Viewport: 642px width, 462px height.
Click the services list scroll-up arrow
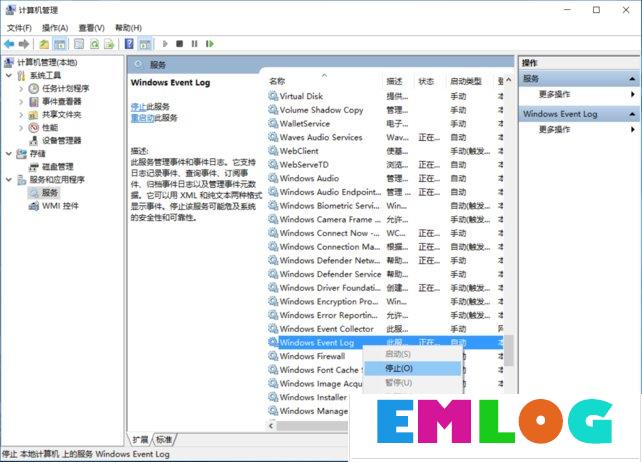pyautogui.click(x=509, y=80)
